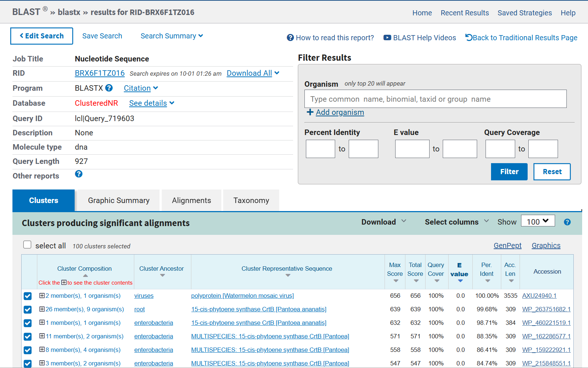Expand the 11 member(s), 2 organism(s) cluster

pos(42,336)
